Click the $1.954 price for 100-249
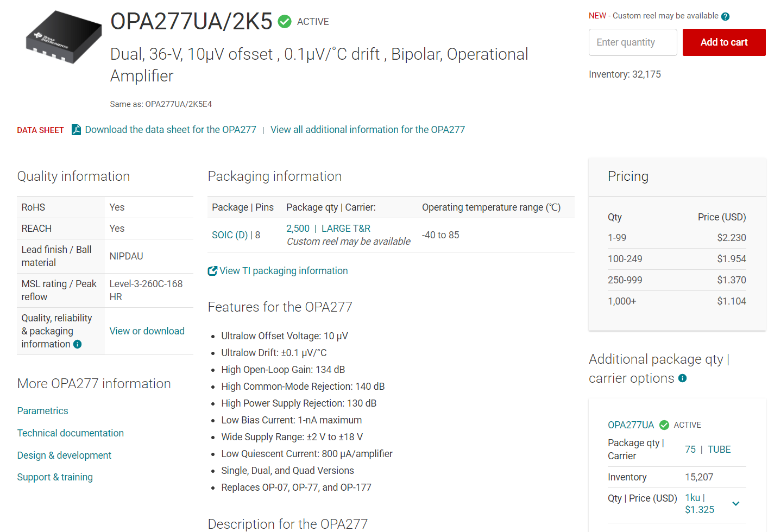The image size is (768, 532). tap(732, 259)
